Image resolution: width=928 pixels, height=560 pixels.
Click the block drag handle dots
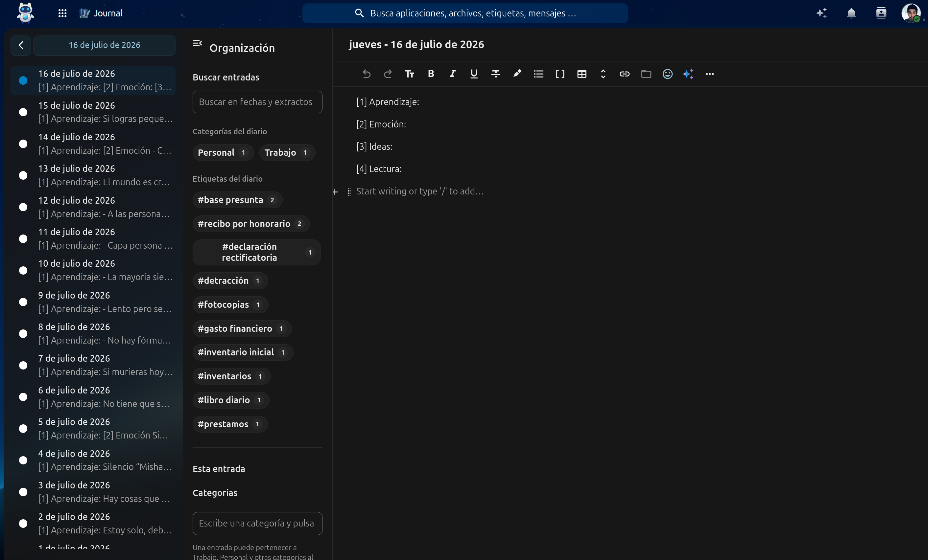coord(349,192)
